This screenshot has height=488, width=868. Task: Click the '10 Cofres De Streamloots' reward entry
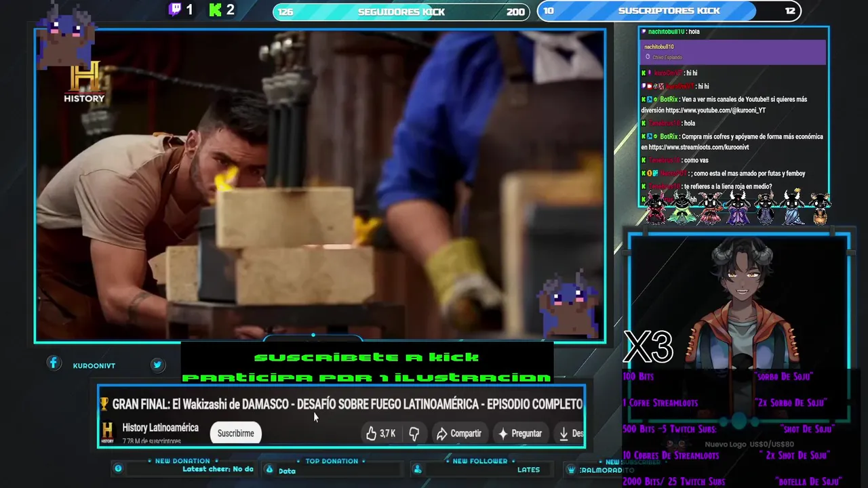(671, 455)
